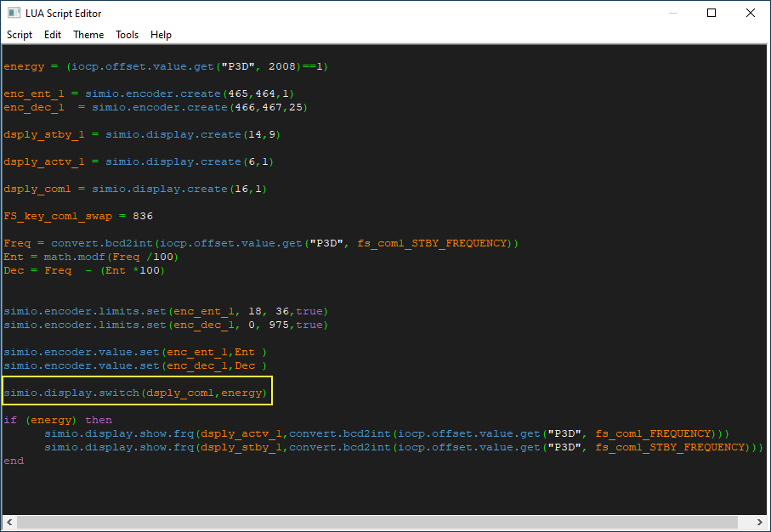Open the Edit menu

coord(53,35)
